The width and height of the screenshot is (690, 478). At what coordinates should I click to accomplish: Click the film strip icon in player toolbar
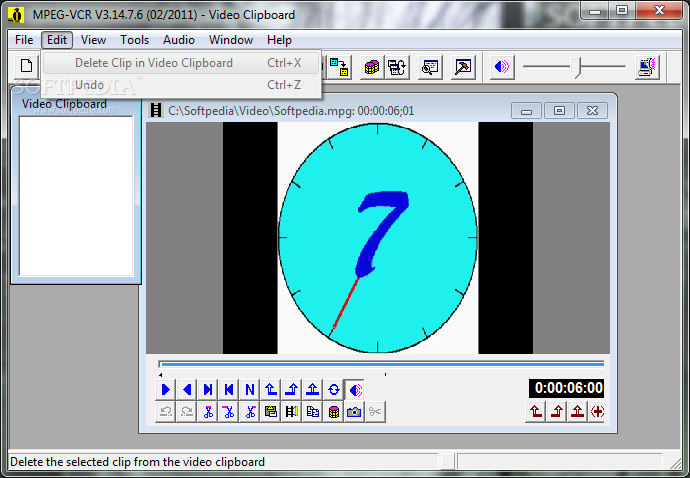[292, 412]
